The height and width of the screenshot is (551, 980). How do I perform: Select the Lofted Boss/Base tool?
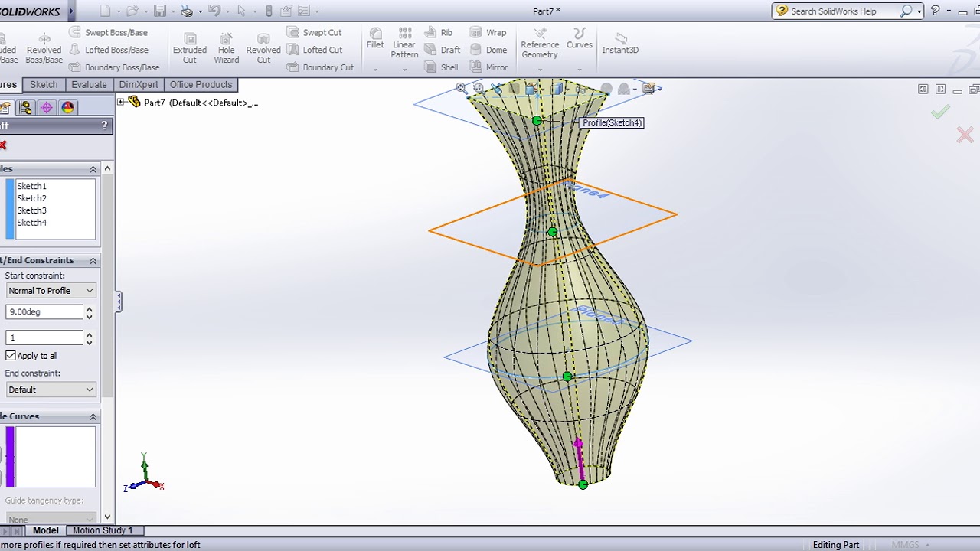[108, 50]
